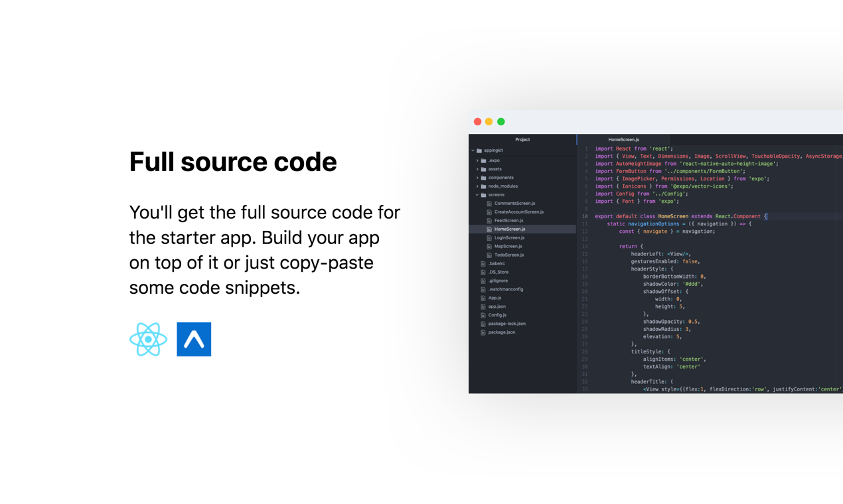Collapse the screens folder

[x=476, y=194]
